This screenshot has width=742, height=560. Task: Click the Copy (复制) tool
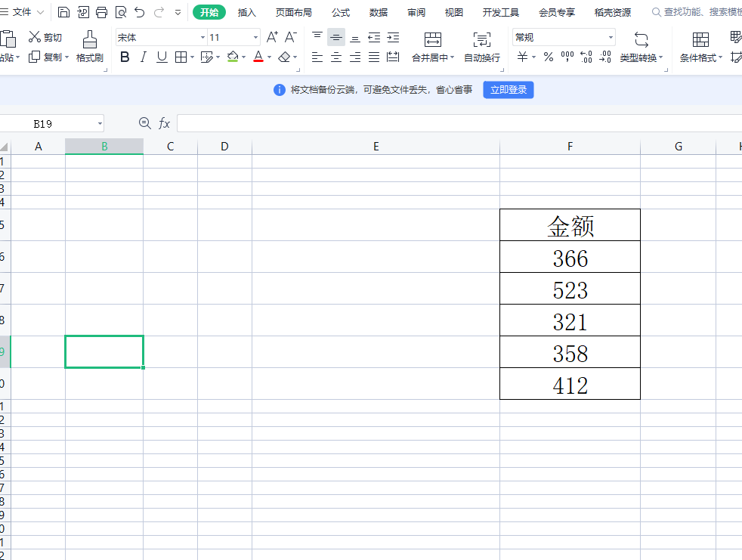[x=45, y=57]
